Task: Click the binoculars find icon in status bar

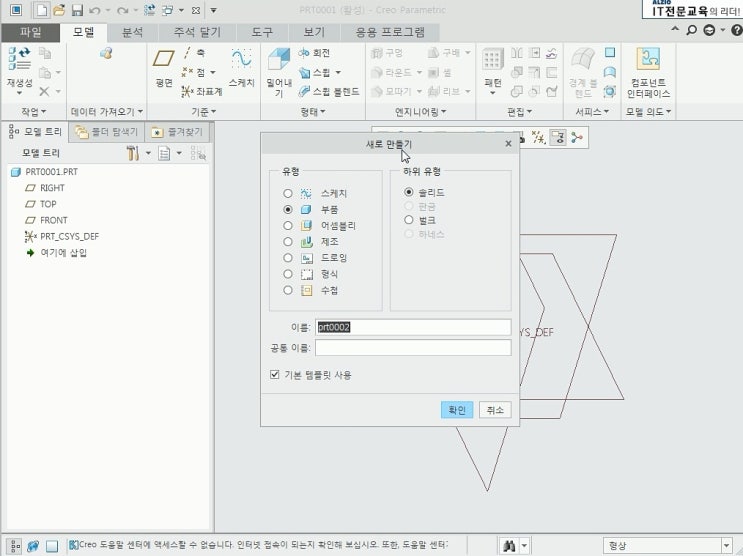Action: (509, 546)
